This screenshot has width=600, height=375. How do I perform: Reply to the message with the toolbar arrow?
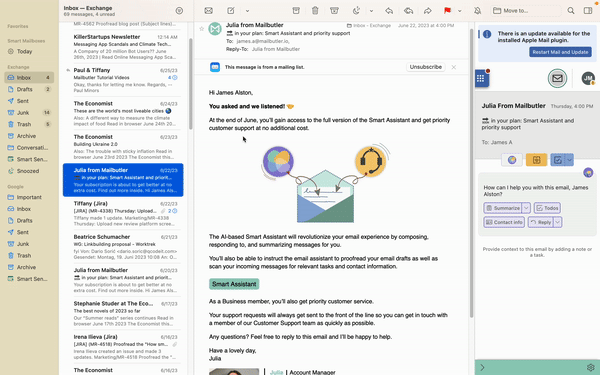389,11
